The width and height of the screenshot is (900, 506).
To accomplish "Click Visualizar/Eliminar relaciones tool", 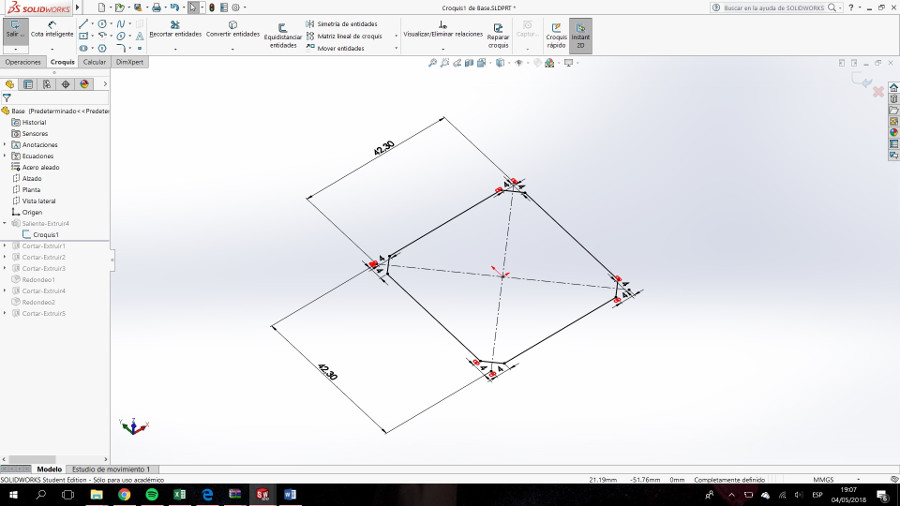I will [443, 30].
